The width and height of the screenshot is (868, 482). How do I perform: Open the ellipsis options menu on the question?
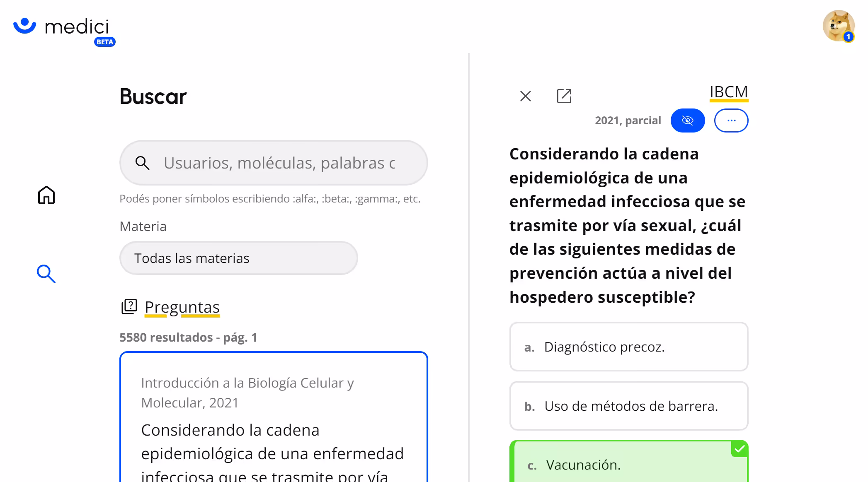(731, 120)
